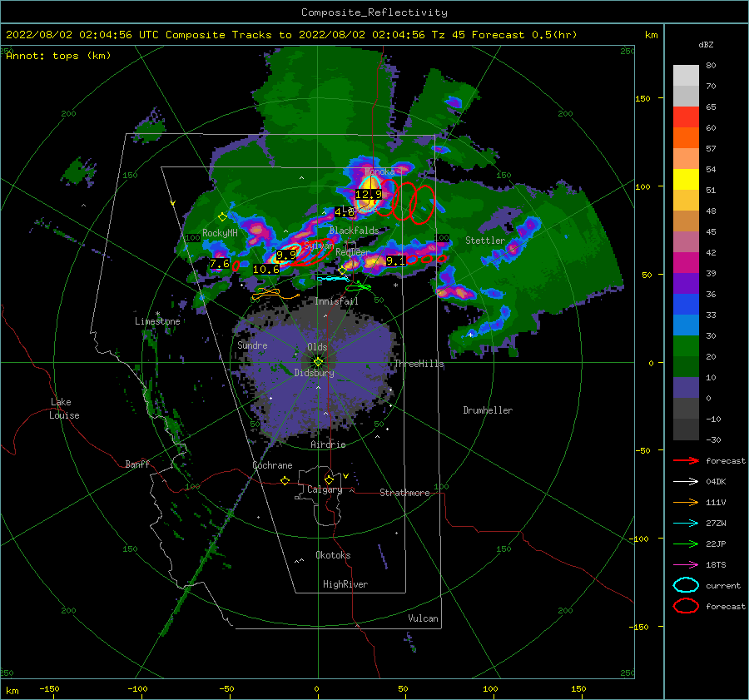Click the storm top label 12.9 near Ponoka

[x=369, y=194]
